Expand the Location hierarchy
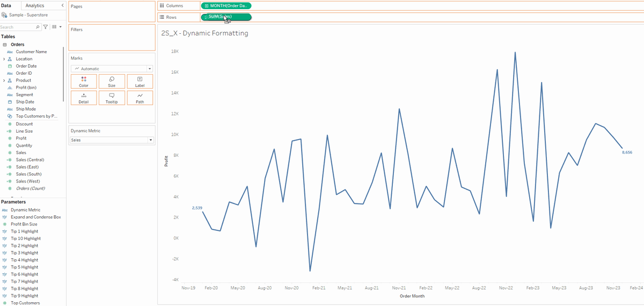 point(4,59)
